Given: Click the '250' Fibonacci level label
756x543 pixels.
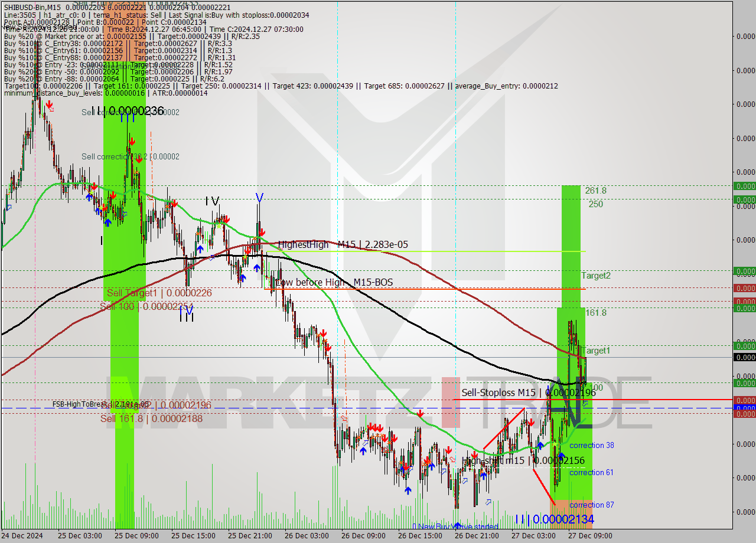Looking at the screenshot, I should point(595,204).
